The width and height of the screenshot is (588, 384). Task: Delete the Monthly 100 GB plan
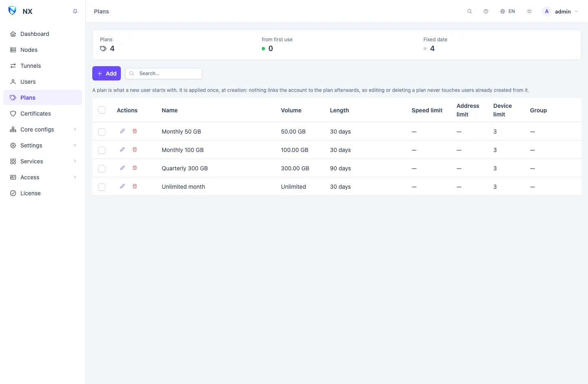point(135,150)
